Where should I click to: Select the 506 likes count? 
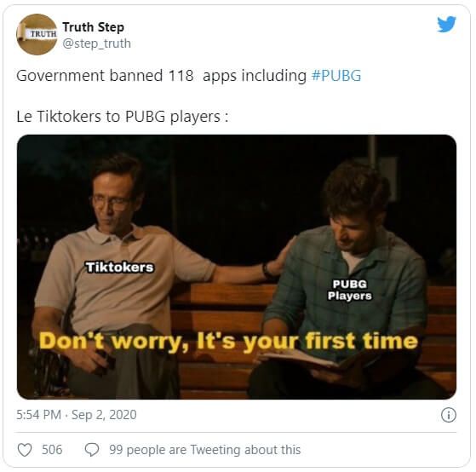tap(52, 450)
